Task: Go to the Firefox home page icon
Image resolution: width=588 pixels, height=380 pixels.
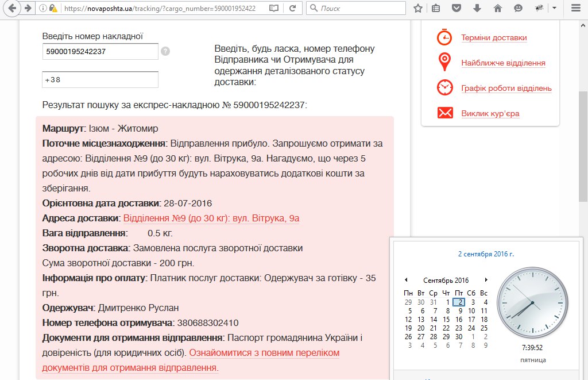Action: click(x=498, y=8)
